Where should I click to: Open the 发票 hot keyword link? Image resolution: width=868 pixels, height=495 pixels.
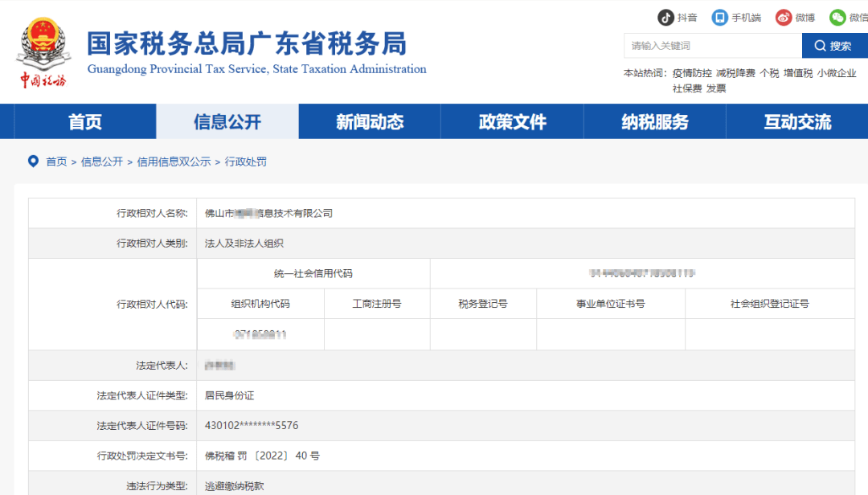(715, 87)
